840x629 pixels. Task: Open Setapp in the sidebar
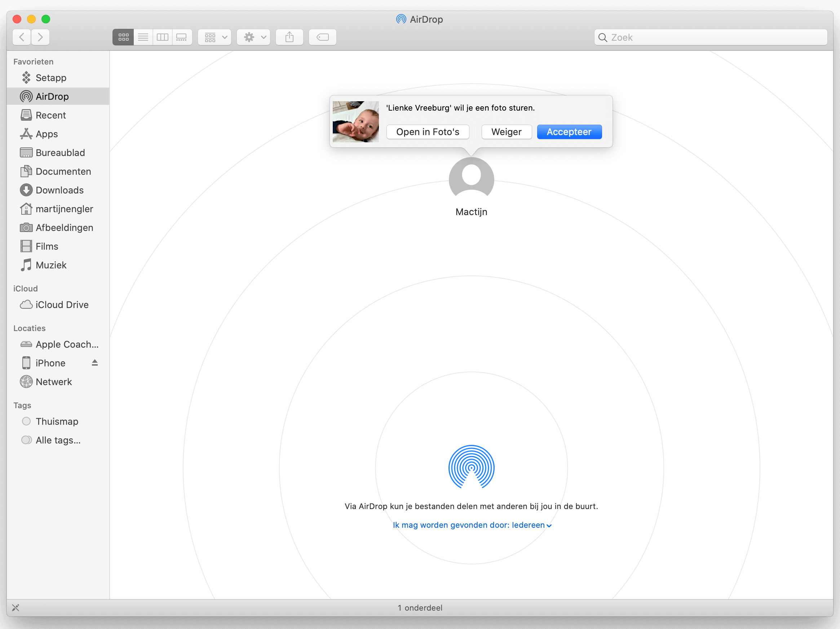pyautogui.click(x=58, y=78)
